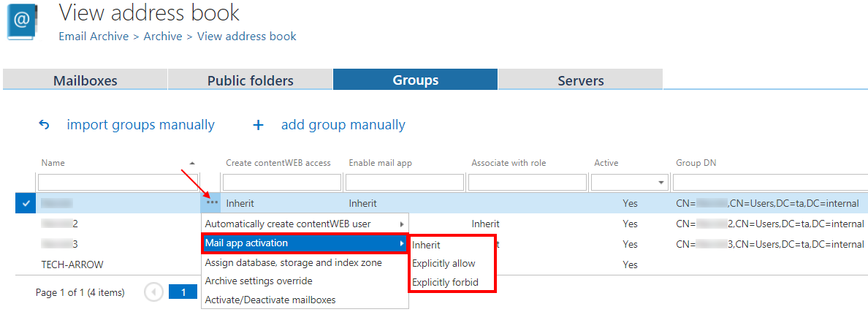Switch to the Servers tab

(x=581, y=80)
